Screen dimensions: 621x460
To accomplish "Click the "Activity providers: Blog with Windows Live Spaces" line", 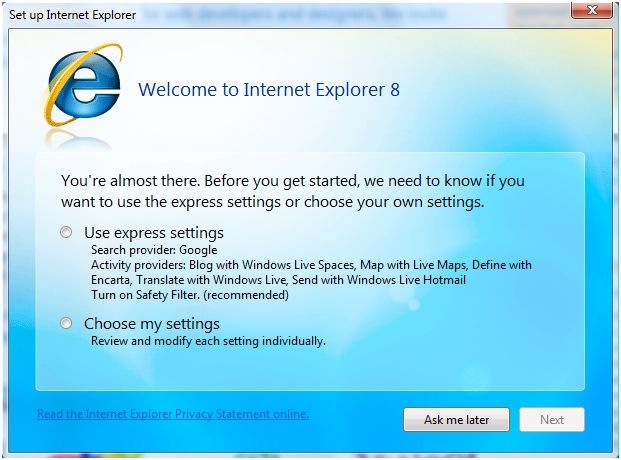I will 311,265.
